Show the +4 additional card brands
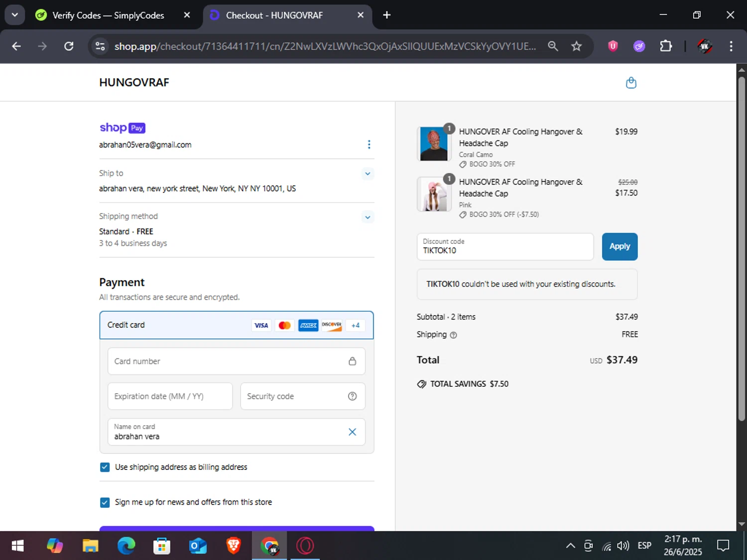The height and width of the screenshot is (560, 747). (x=356, y=326)
